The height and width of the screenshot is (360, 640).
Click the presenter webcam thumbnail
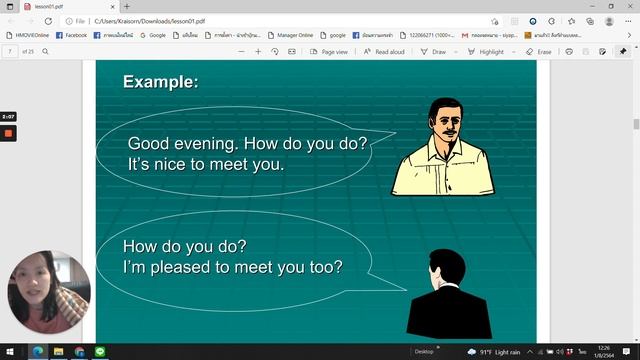pyautogui.click(x=49, y=292)
